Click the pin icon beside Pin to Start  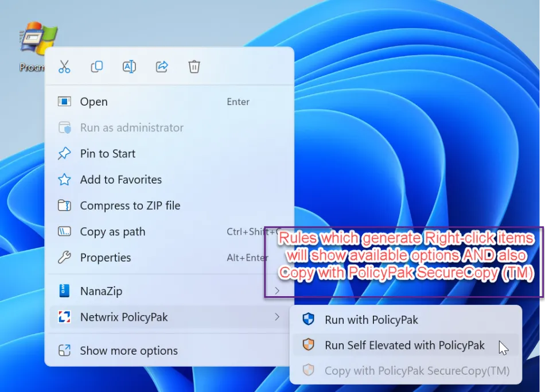click(64, 153)
